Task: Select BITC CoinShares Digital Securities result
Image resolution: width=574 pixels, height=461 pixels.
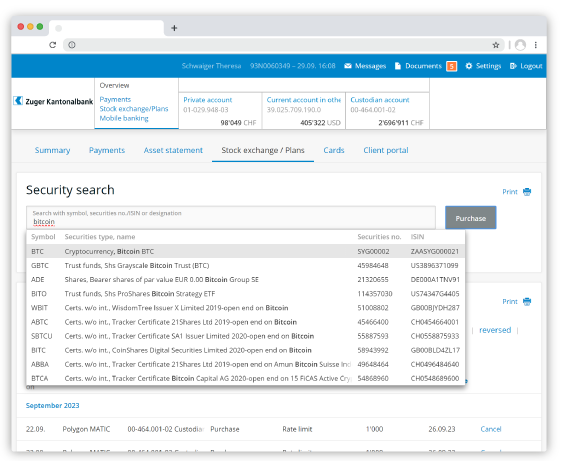Action: pos(246,350)
